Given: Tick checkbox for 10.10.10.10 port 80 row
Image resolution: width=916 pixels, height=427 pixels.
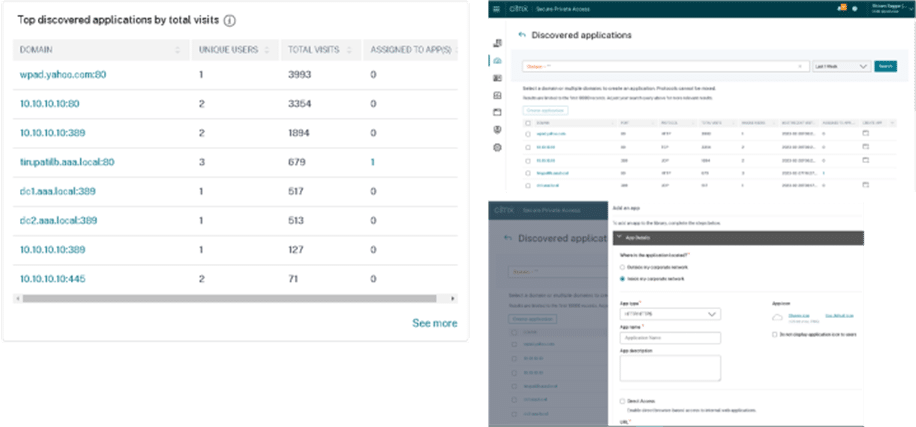Looking at the screenshot, I should pos(528,147).
